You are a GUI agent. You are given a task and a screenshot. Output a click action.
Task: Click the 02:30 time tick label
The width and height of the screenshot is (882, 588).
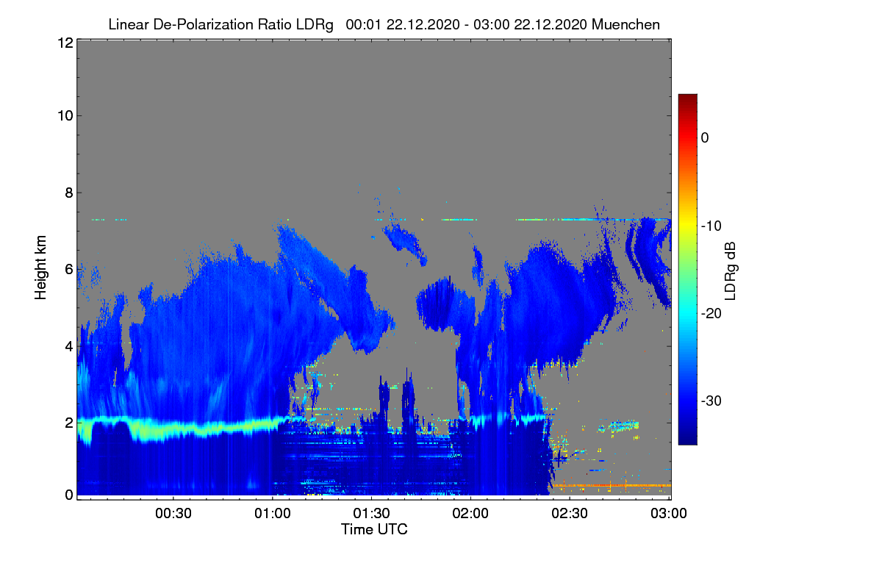click(x=570, y=514)
